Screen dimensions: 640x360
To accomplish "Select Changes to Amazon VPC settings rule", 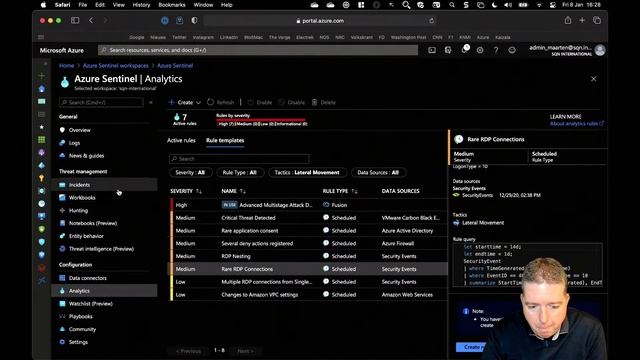I will [309, 295].
